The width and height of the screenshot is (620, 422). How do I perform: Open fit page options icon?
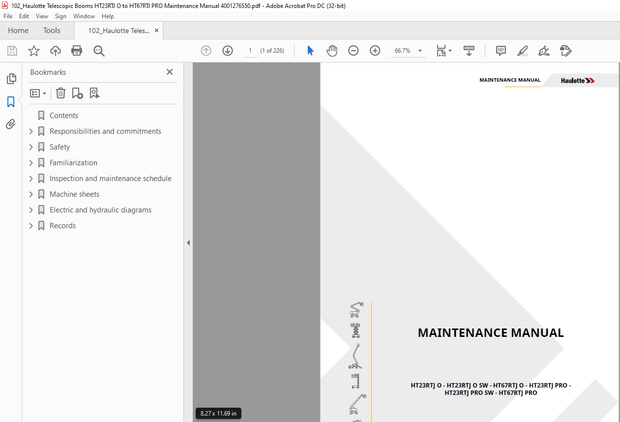(444, 51)
